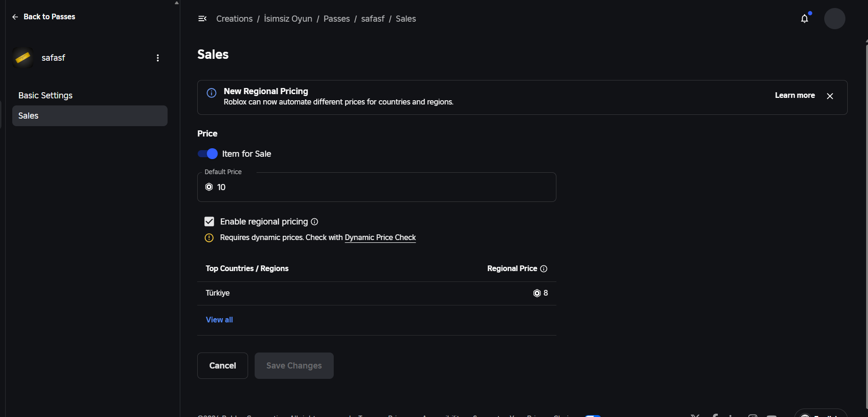Click the info icon on the regional pricing banner

211,93
